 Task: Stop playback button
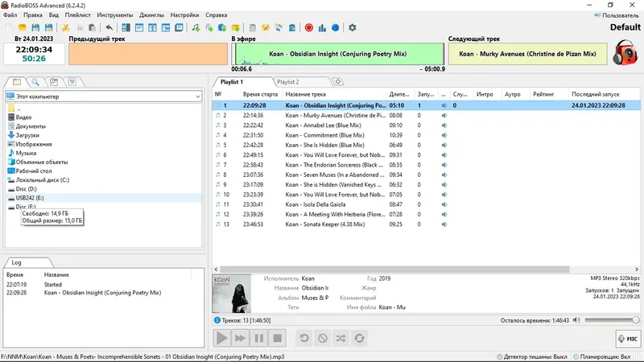coord(278,338)
